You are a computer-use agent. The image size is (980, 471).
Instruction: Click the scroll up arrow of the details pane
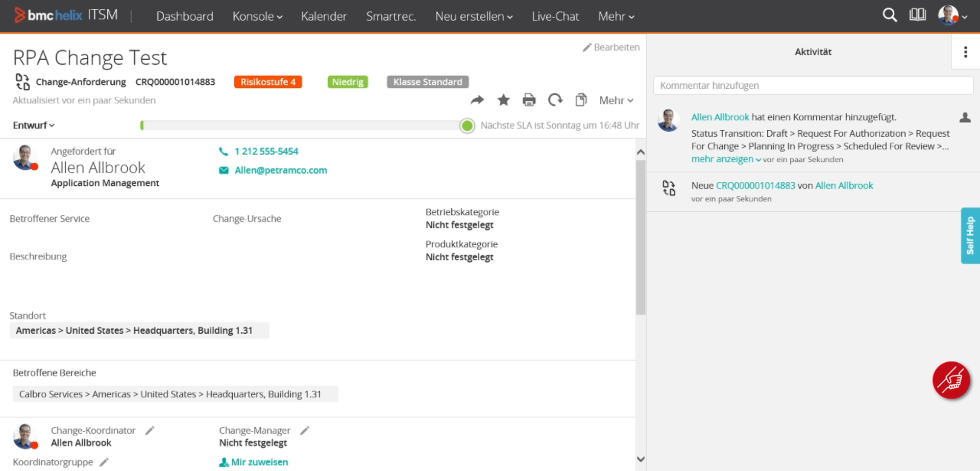pyautogui.click(x=641, y=152)
